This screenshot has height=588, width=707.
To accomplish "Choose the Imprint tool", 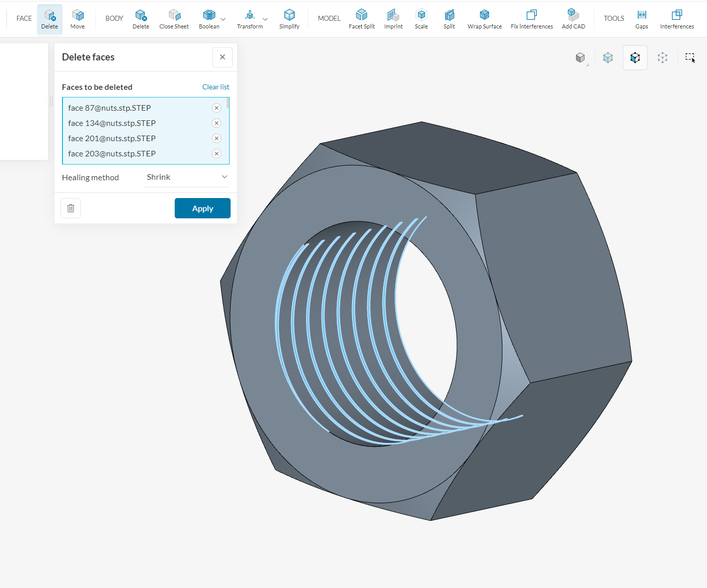I will tap(393, 19).
